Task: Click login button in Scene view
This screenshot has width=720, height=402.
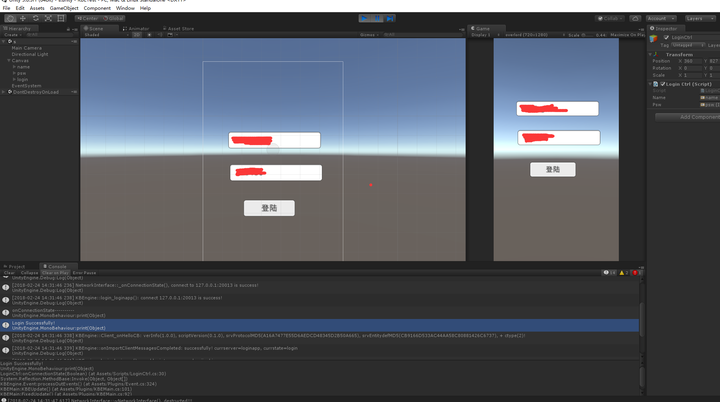Action: point(270,208)
